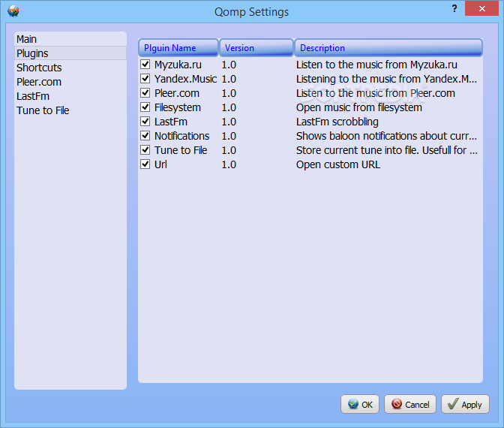Click the OK button
The width and height of the screenshot is (504, 428).
[x=360, y=404]
